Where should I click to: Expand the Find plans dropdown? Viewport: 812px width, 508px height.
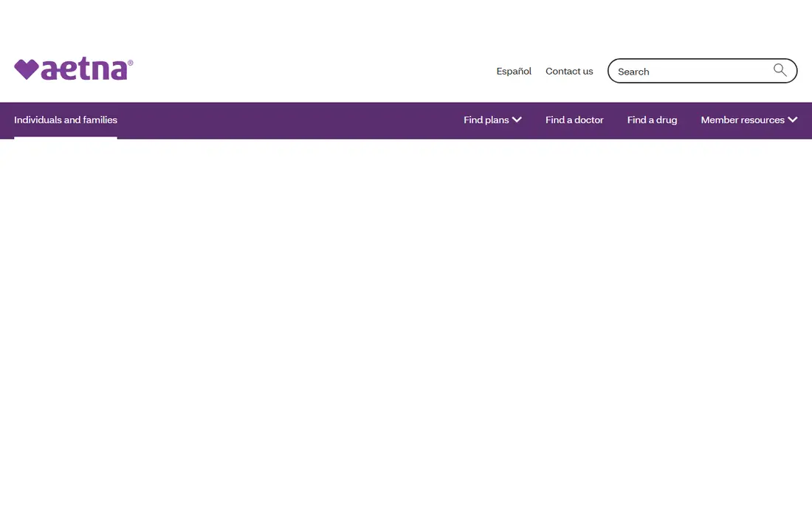click(492, 120)
